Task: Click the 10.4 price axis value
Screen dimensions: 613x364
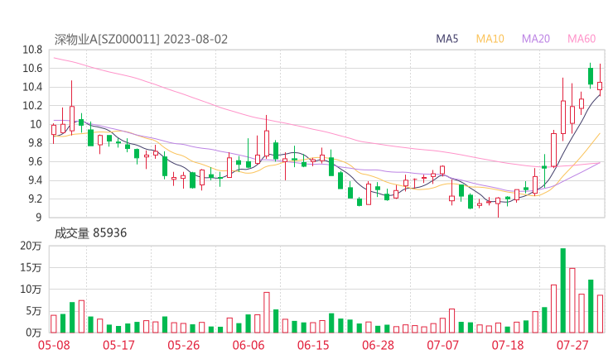Action: tap(32, 87)
